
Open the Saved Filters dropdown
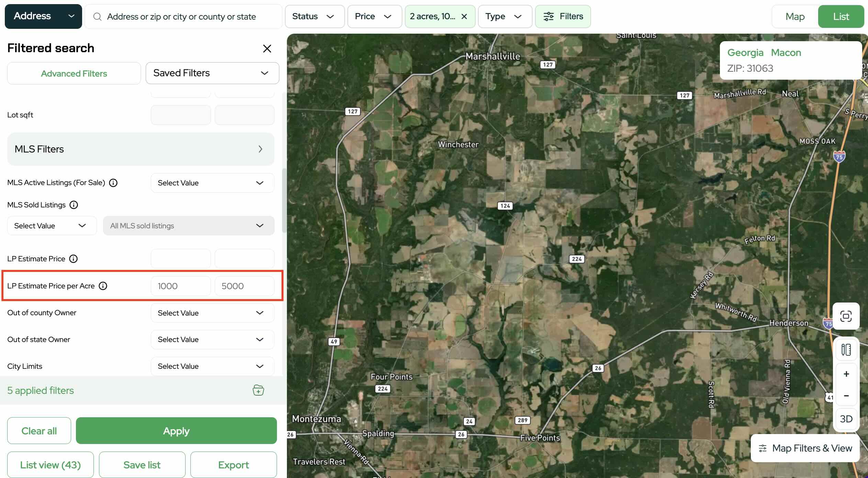(x=212, y=73)
